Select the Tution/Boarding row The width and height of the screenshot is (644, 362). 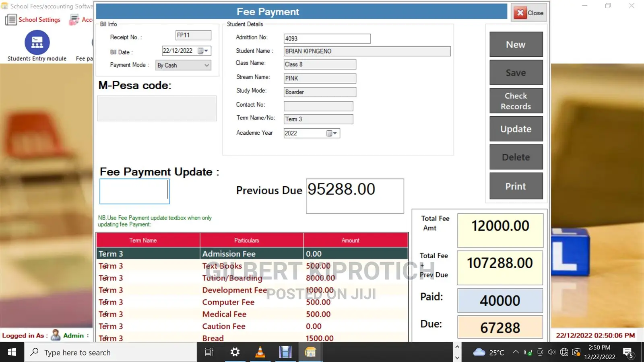tap(252, 278)
